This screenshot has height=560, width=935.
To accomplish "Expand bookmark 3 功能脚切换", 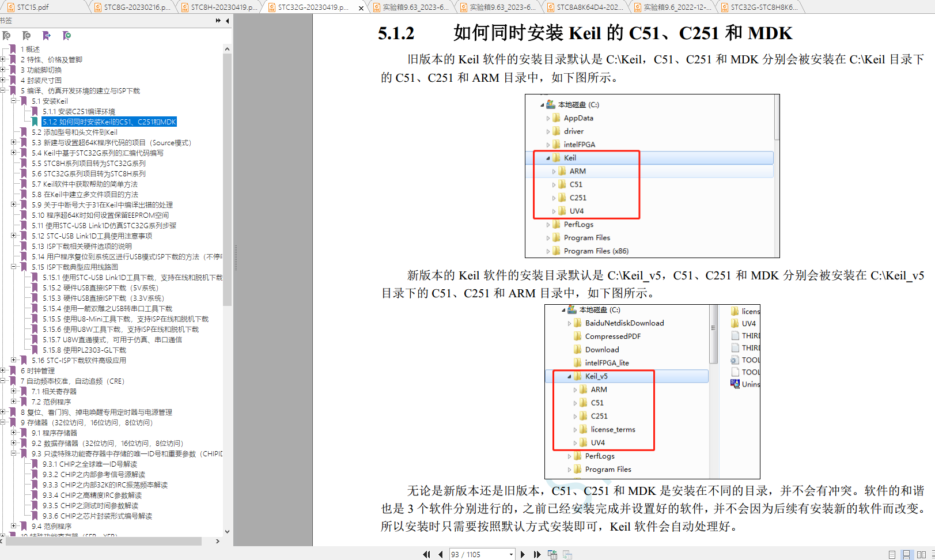I will point(3,70).
